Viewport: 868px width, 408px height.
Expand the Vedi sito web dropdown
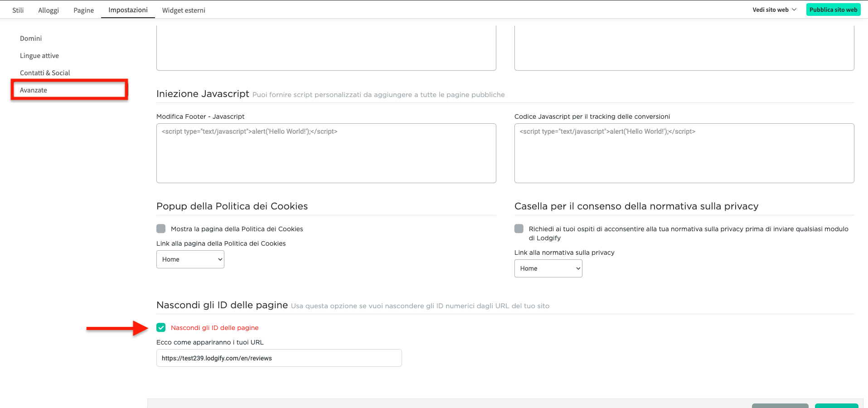coord(774,10)
